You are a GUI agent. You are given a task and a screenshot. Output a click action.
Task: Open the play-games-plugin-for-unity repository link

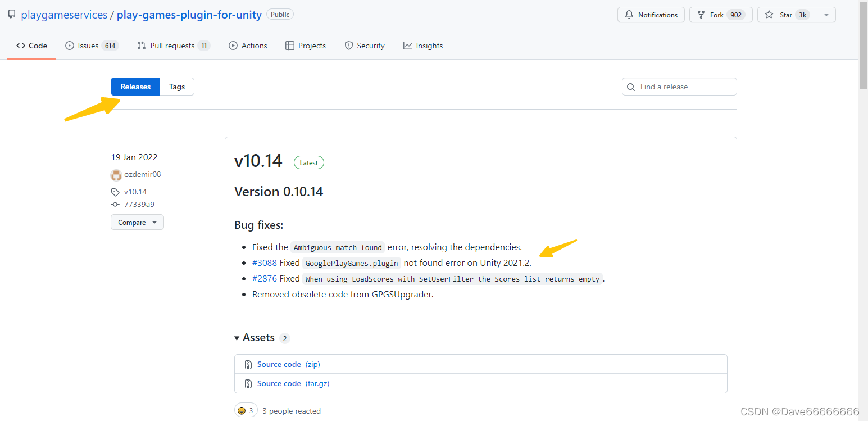click(x=189, y=15)
